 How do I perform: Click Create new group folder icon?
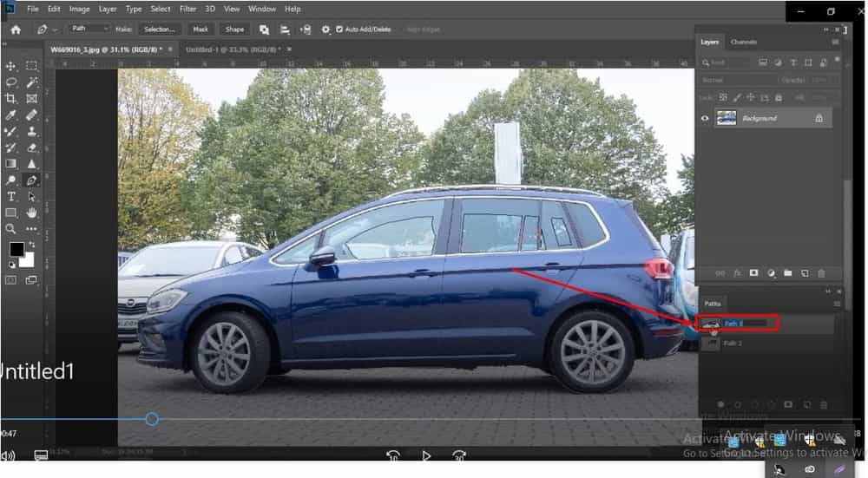(788, 273)
